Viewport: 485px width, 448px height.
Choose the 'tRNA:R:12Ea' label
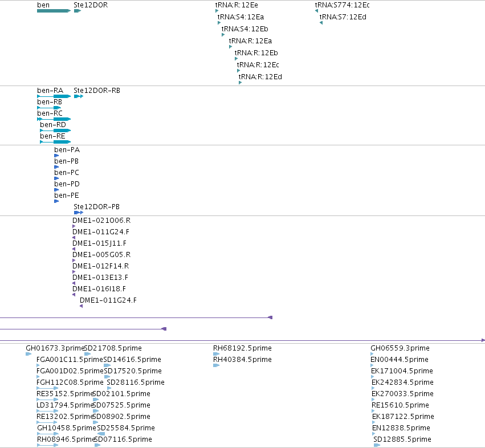tap(250, 41)
